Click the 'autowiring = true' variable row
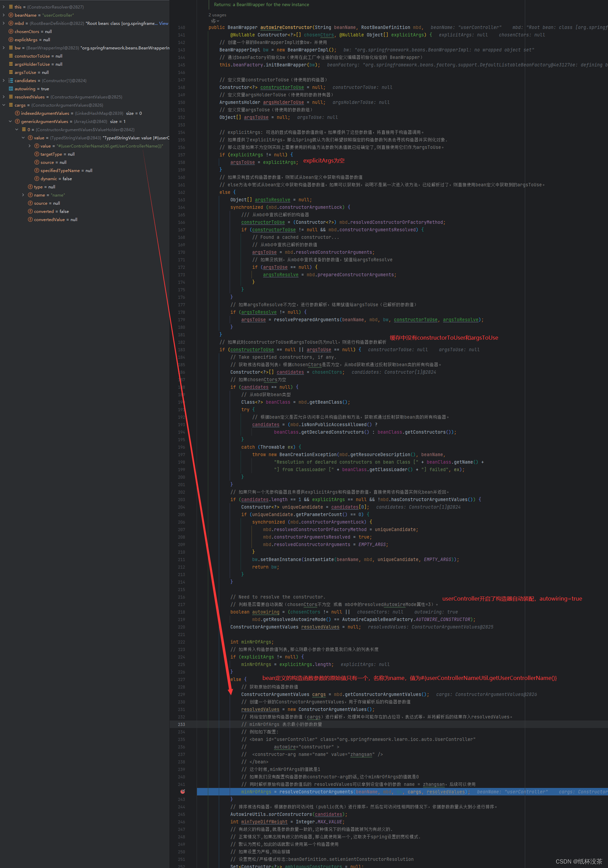608x868 pixels. (x=85, y=89)
